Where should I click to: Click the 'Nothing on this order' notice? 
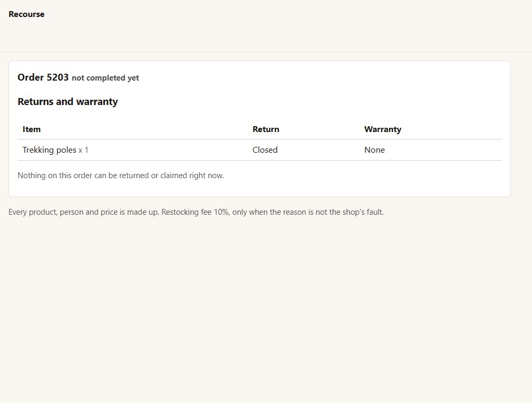point(121,176)
